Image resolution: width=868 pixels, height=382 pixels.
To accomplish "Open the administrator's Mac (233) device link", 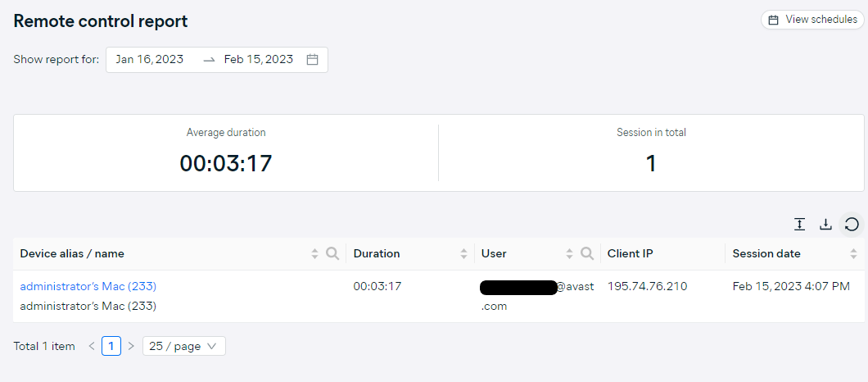I will [x=88, y=287].
